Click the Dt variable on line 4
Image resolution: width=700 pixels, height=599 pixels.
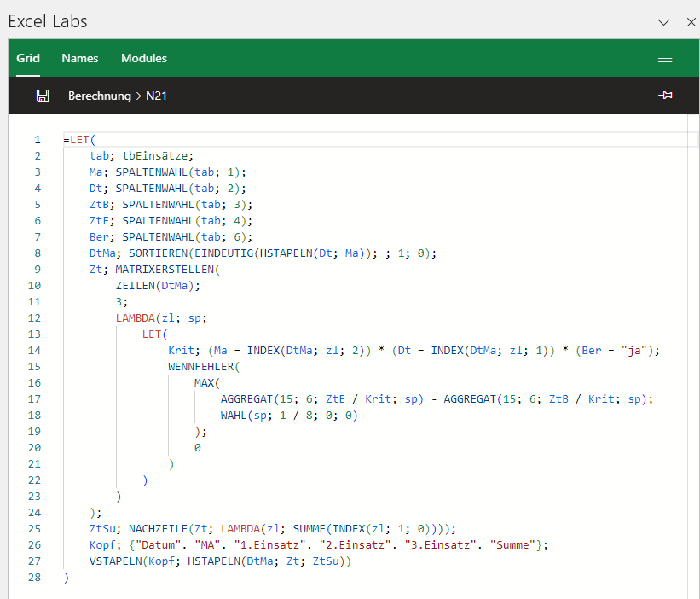click(x=95, y=189)
